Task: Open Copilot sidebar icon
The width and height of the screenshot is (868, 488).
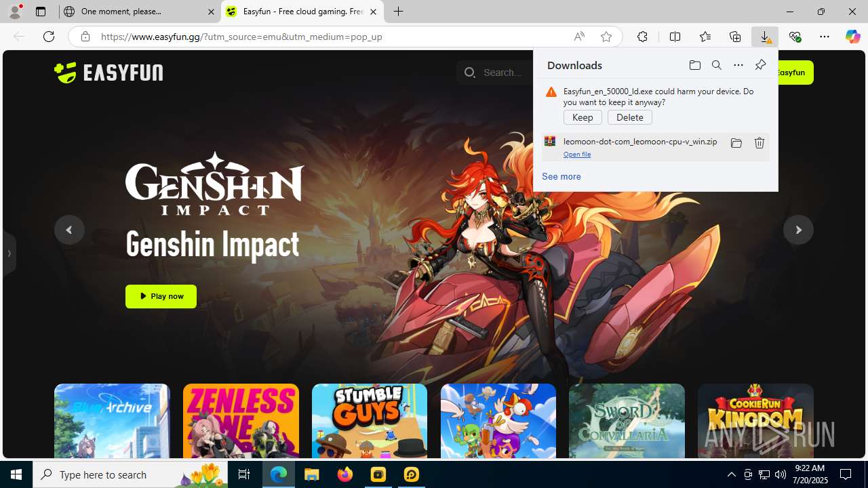Action: tap(852, 37)
